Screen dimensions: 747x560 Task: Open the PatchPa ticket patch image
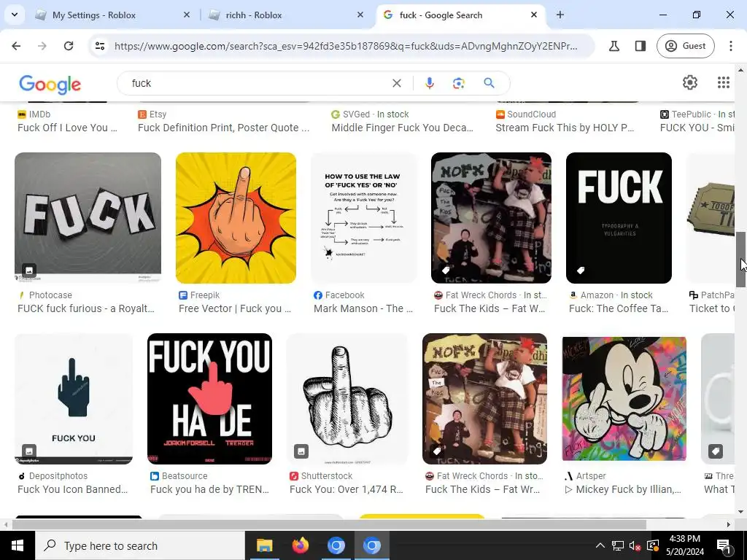pos(711,218)
